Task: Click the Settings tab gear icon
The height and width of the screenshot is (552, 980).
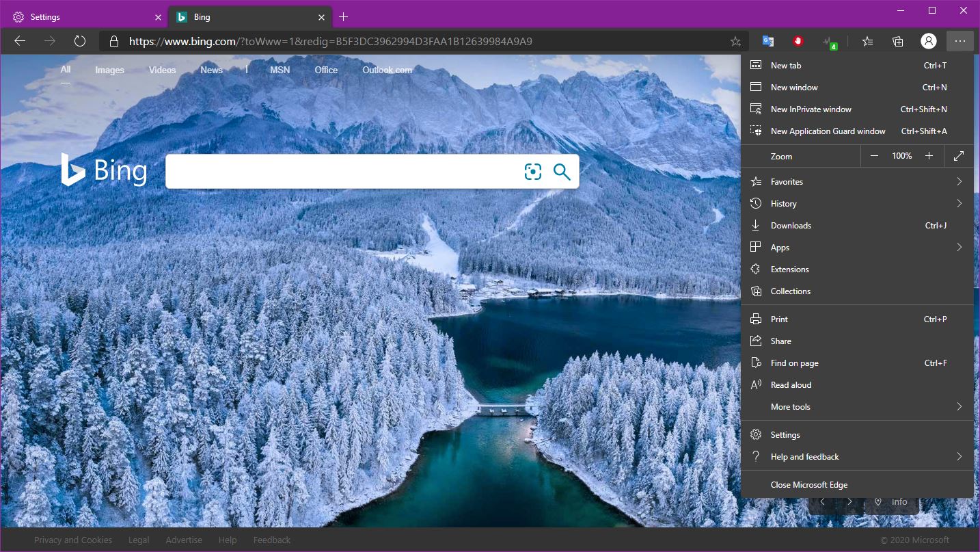Action: [x=18, y=17]
